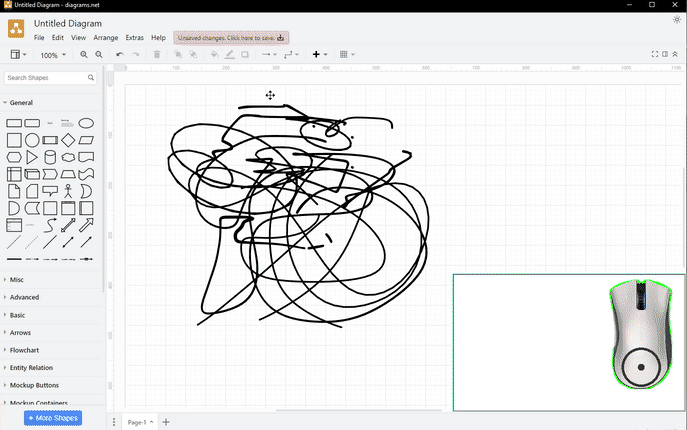Expand the Misc shapes section

(x=17, y=279)
